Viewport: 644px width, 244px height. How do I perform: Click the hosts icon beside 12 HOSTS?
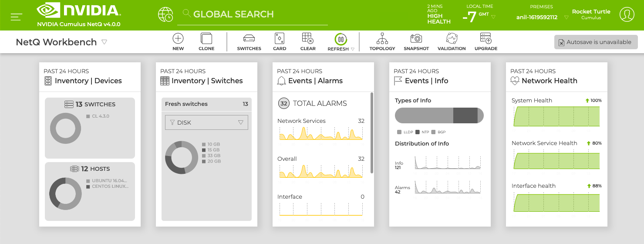coord(74,169)
